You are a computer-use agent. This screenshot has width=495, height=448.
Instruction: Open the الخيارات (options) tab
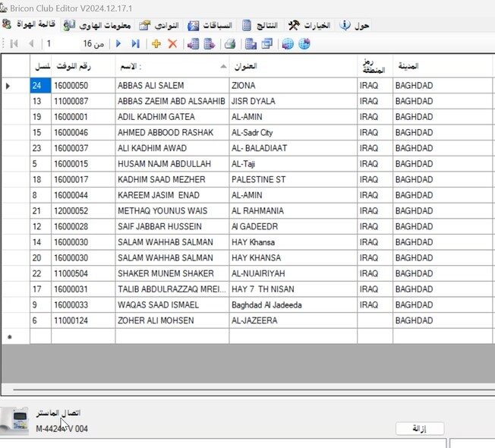[309, 25]
